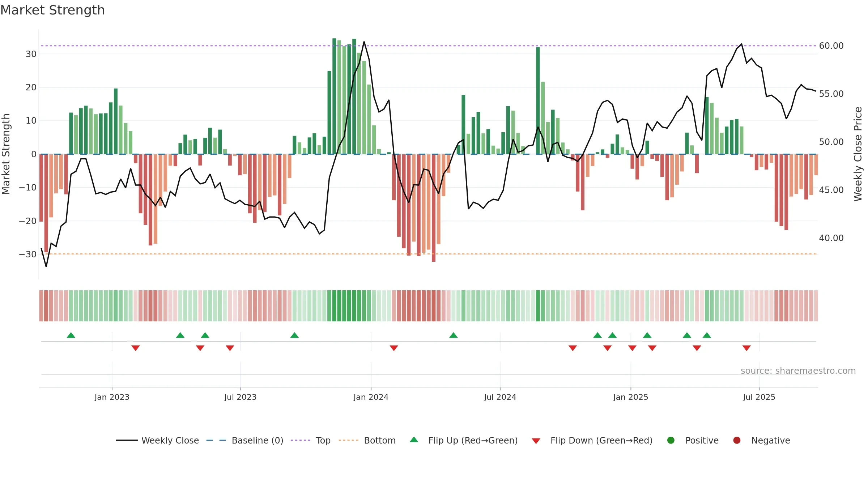Click the 60.00 right-axis price label
This screenshot has width=868, height=488.
831,46
